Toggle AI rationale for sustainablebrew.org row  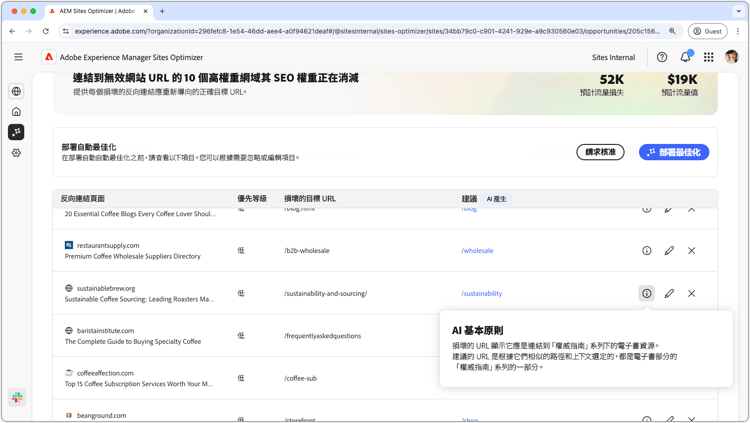point(647,293)
